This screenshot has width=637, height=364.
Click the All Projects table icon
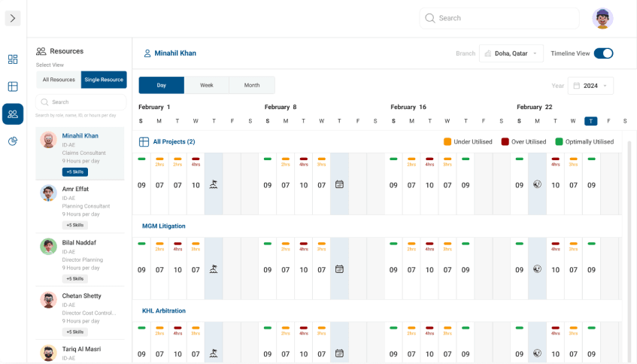[x=144, y=141]
